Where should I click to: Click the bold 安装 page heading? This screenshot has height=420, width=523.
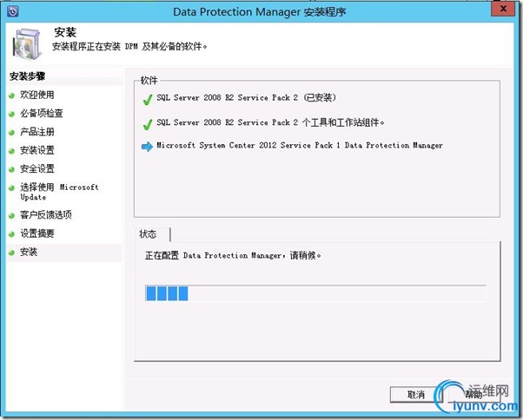click(65, 32)
